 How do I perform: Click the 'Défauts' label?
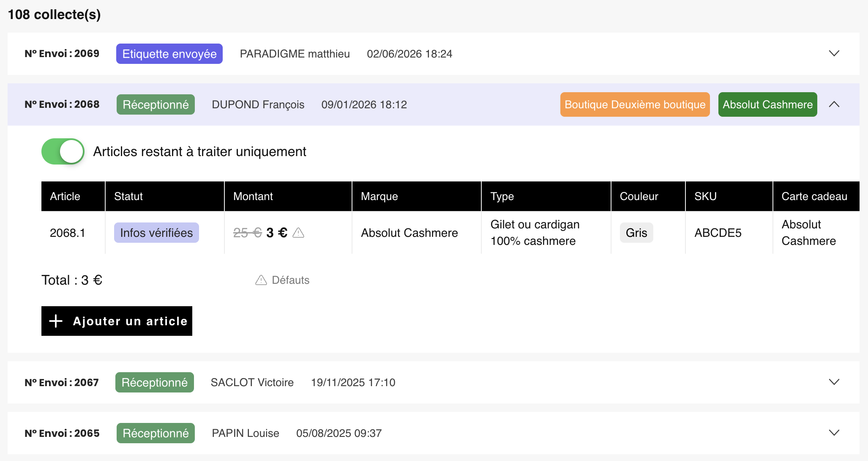(x=290, y=280)
